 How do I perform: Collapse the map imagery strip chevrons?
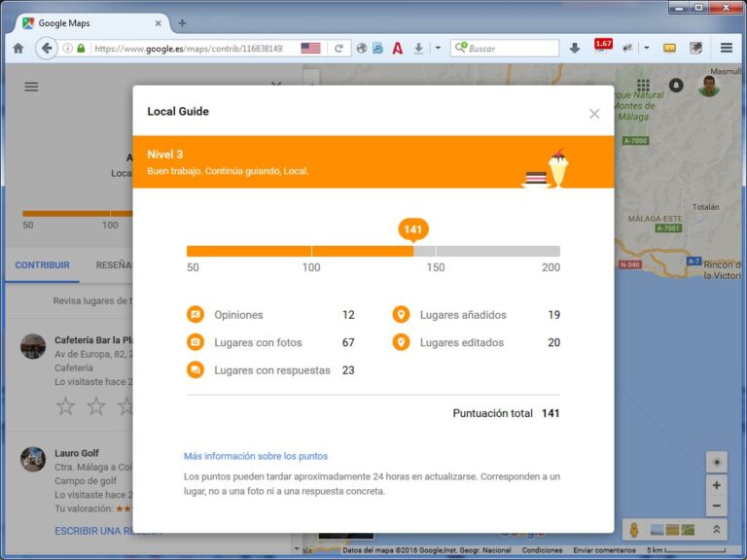click(x=716, y=529)
